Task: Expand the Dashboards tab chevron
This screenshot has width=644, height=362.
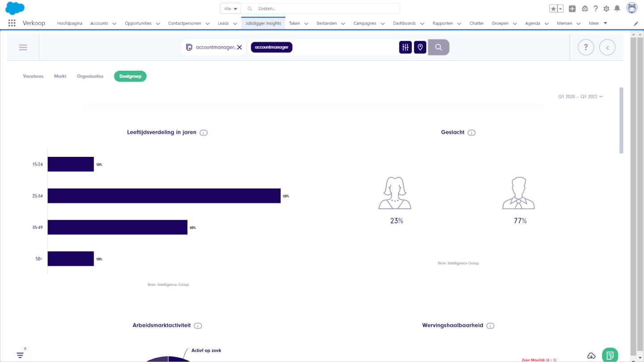Action: click(x=422, y=24)
